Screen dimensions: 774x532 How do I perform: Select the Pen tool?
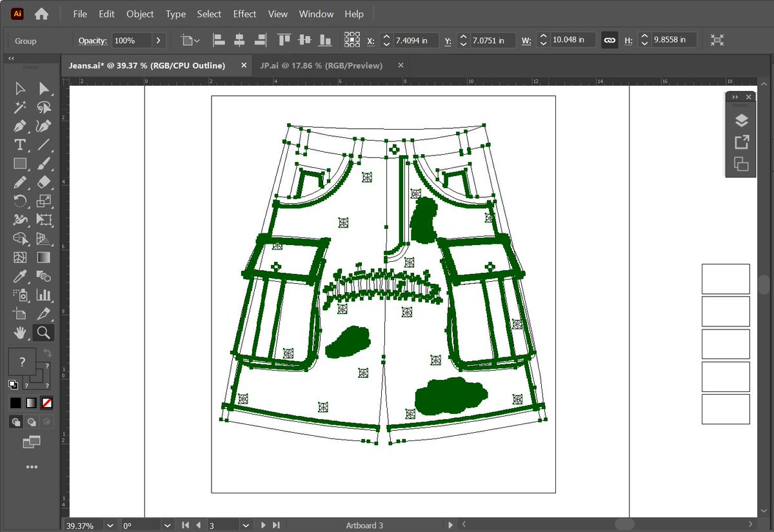pos(20,126)
